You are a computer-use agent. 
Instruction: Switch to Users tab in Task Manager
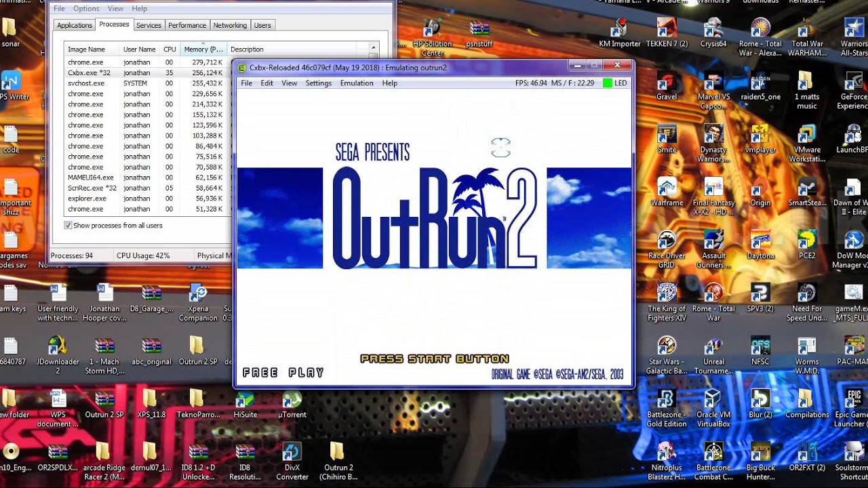pyautogui.click(x=262, y=25)
